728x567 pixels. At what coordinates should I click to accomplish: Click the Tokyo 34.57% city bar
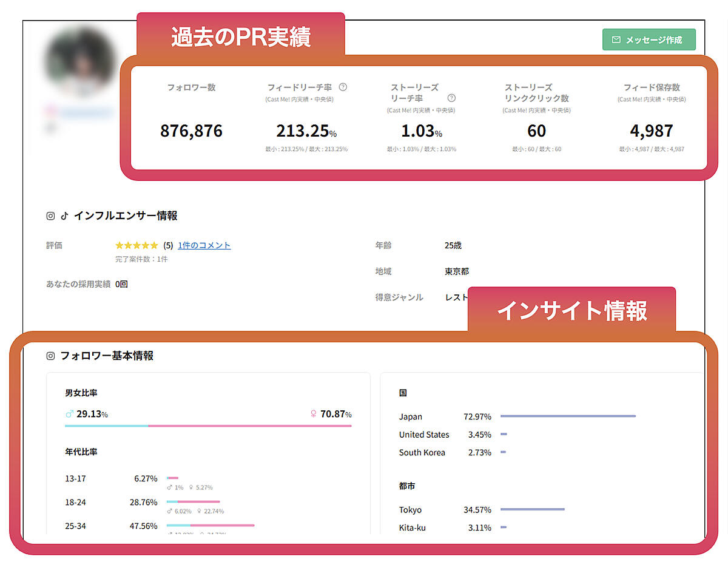(532, 509)
